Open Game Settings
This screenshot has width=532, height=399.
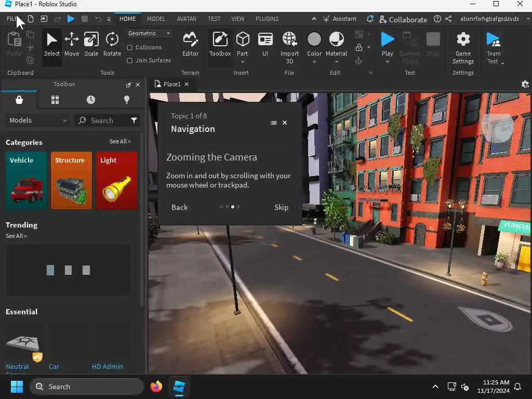(463, 47)
